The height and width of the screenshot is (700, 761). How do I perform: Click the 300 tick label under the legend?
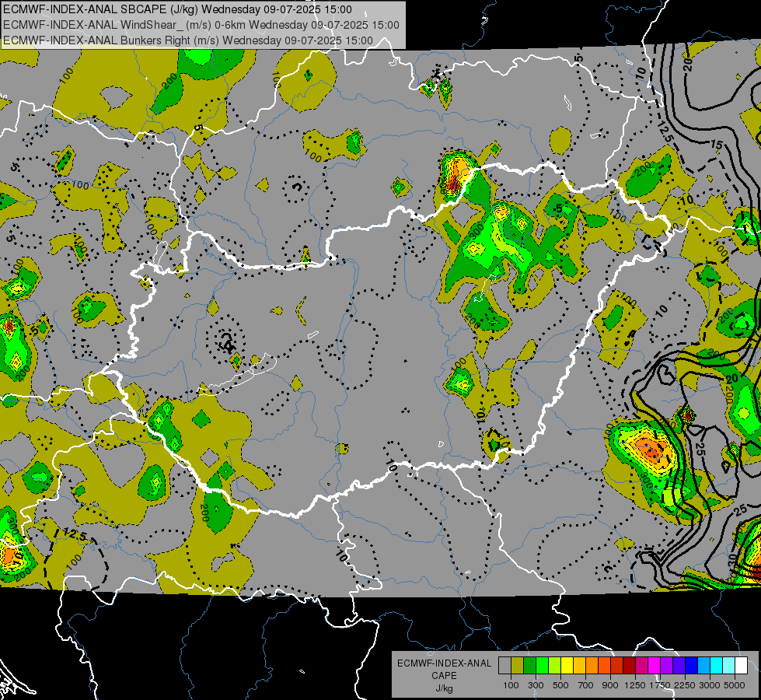[536, 685]
